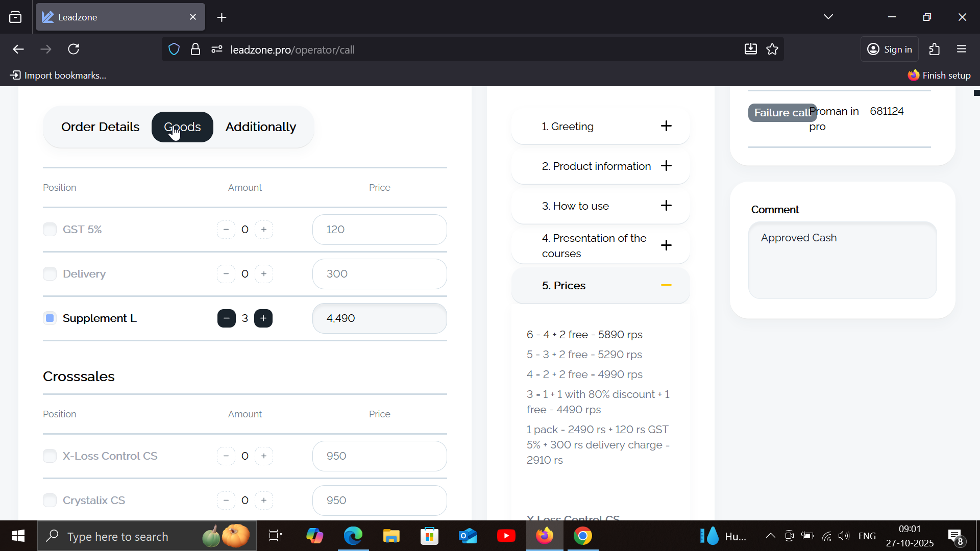Switch to the Additionally tab
The width and height of the screenshot is (980, 551).
[260, 127]
